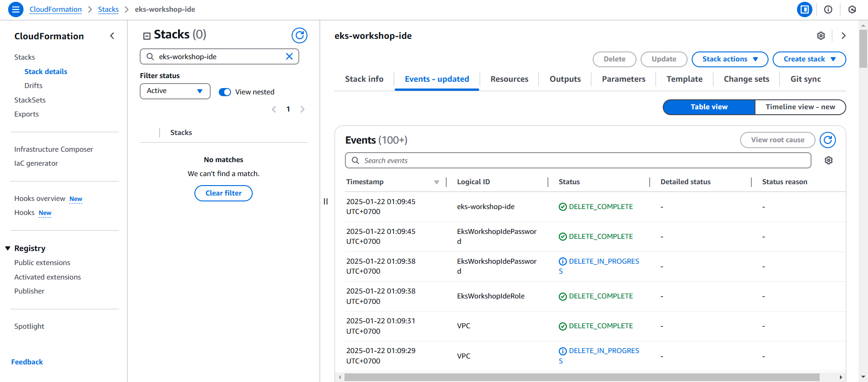This screenshot has height=382, width=868.
Task: Switch to Table view
Action: (709, 107)
